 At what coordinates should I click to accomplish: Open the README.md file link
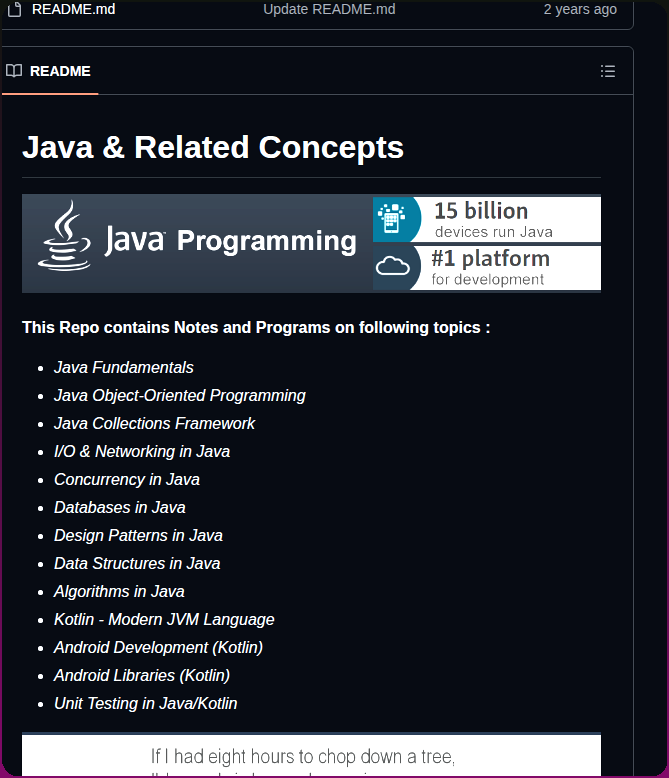click(73, 9)
